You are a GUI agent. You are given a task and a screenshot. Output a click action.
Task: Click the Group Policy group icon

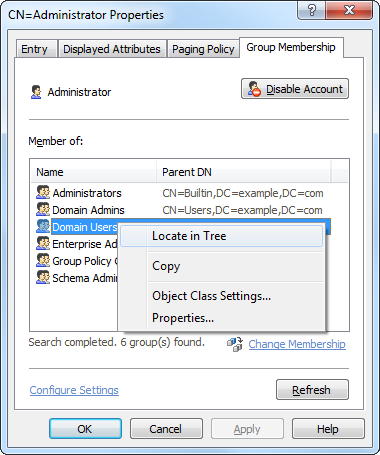(x=43, y=261)
